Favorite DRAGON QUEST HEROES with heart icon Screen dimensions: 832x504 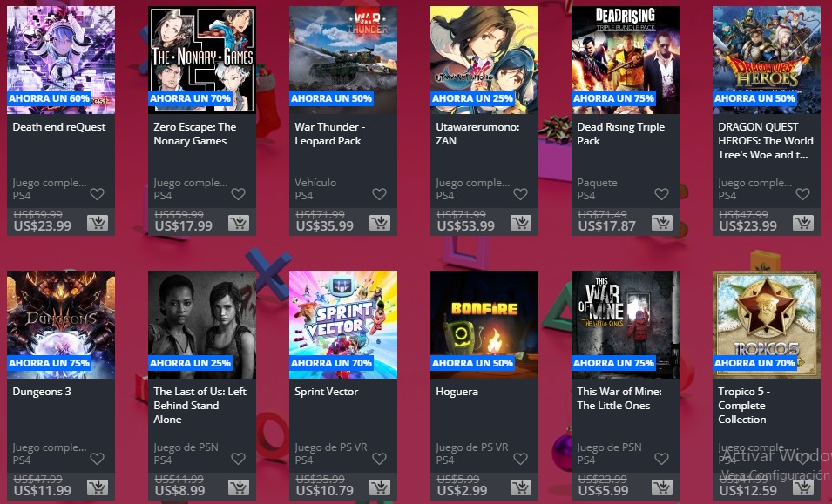pyautogui.click(x=803, y=194)
